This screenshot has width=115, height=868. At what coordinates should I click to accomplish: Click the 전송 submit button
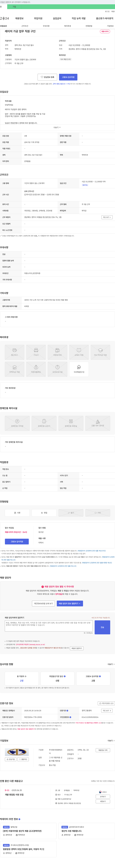coord(103,627)
